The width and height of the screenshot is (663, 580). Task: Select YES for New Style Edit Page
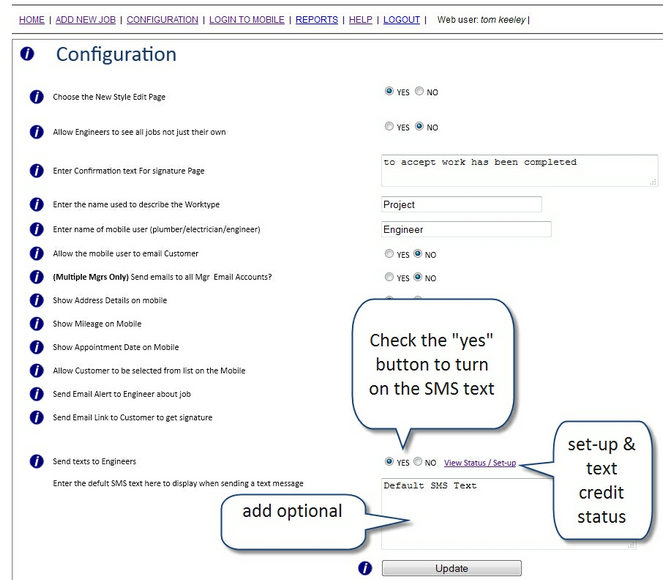pos(389,91)
